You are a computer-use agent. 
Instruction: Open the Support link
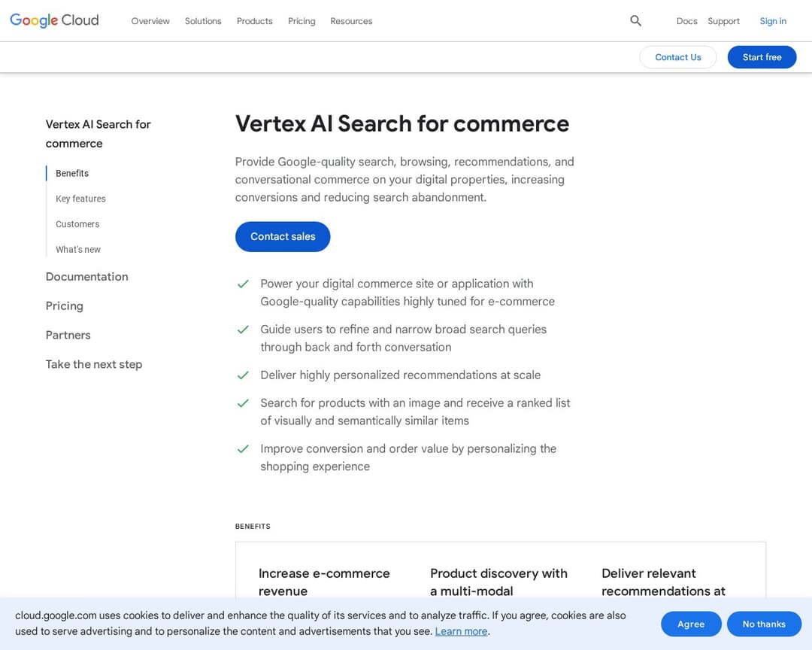coord(723,21)
